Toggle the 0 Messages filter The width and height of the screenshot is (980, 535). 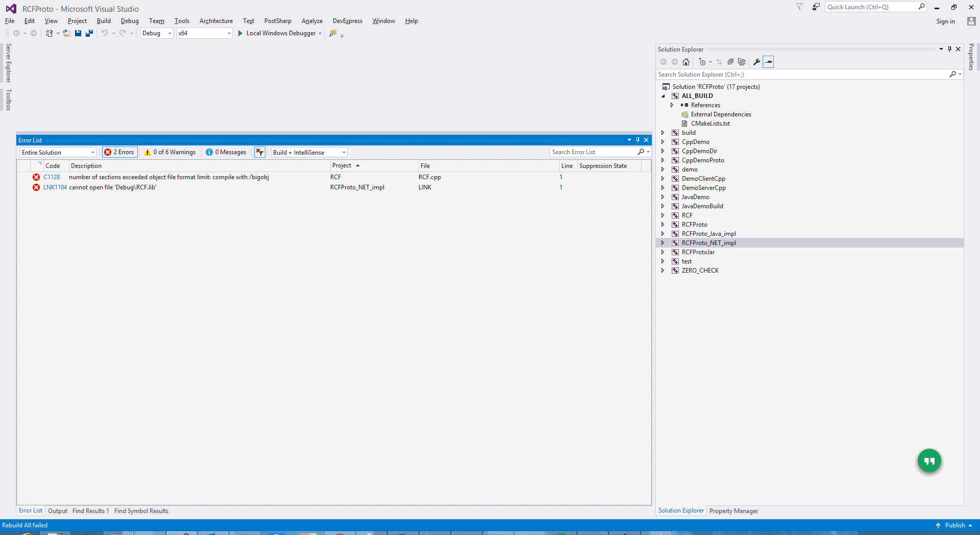tap(226, 152)
